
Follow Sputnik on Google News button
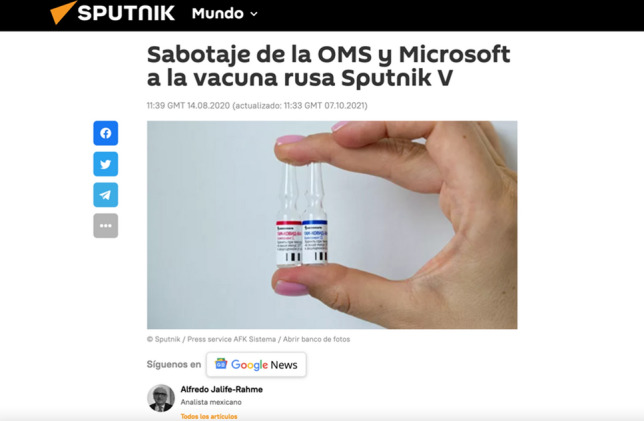coord(256,364)
